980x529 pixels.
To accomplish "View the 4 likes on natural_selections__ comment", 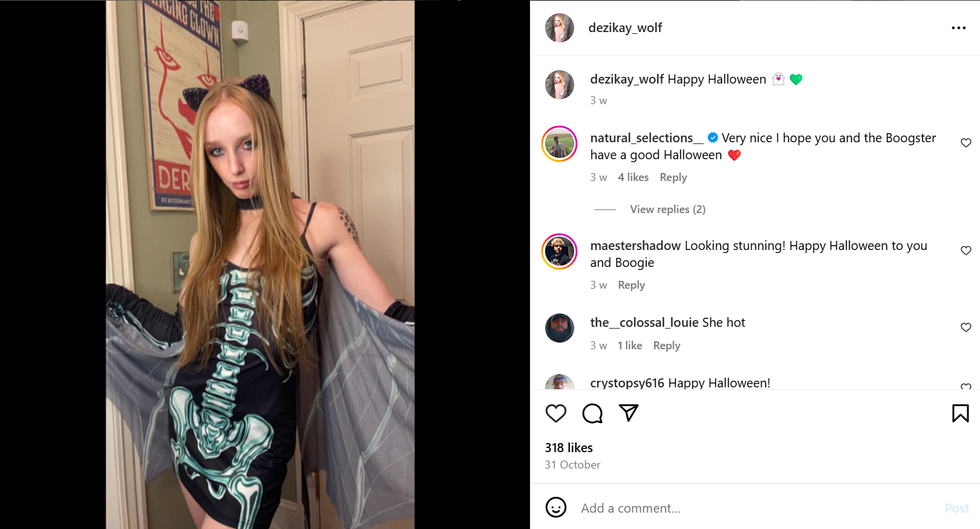I will click(633, 177).
